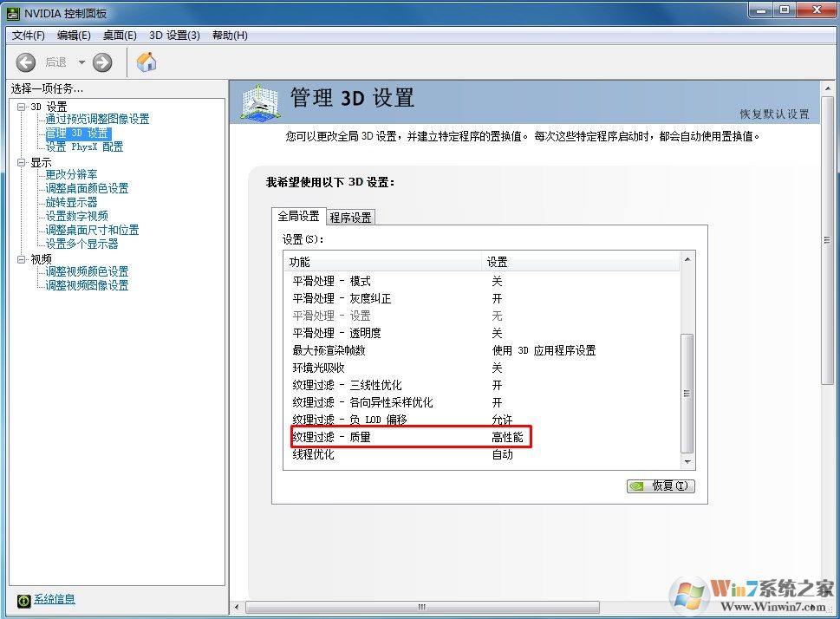The height and width of the screenshot is (619, 840).
Task: Open 调整视频图像设置 task
Action: (x=87, y=285)
